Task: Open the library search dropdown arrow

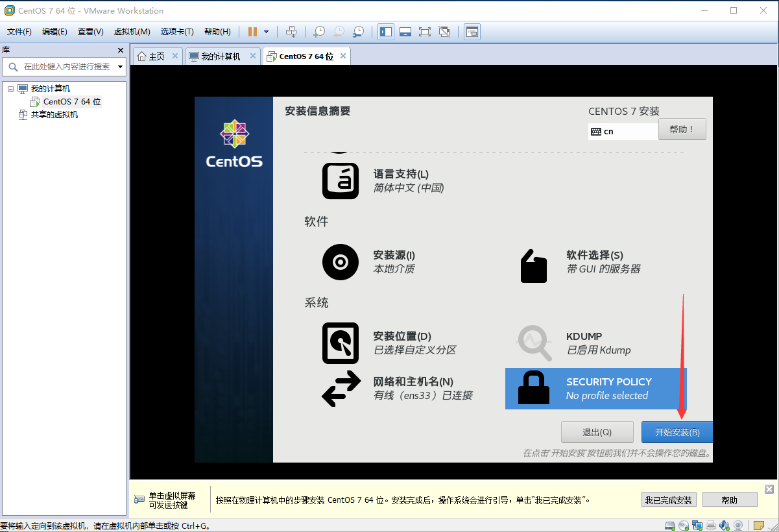Action: pyautogui.click(x=120, y=67)
